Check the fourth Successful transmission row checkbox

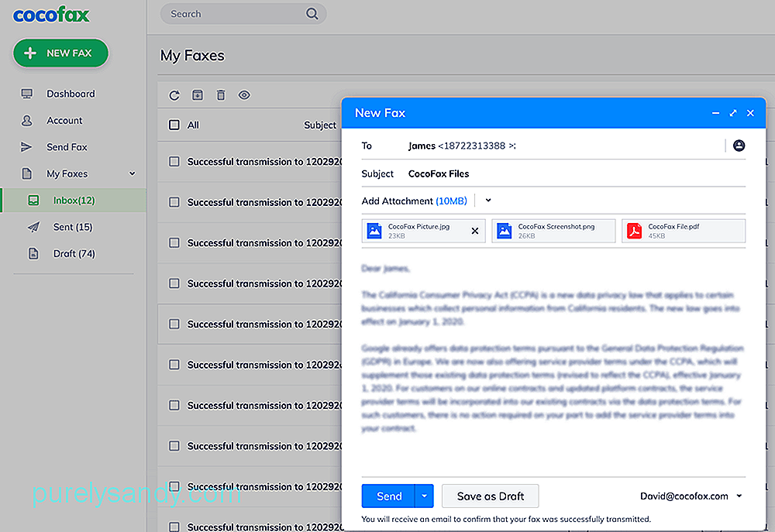174,283
